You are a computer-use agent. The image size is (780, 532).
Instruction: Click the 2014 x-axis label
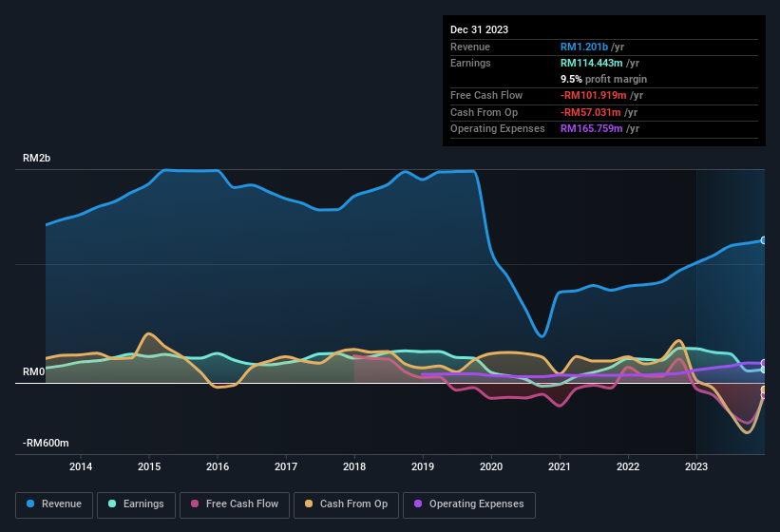(x=81, y=466)
